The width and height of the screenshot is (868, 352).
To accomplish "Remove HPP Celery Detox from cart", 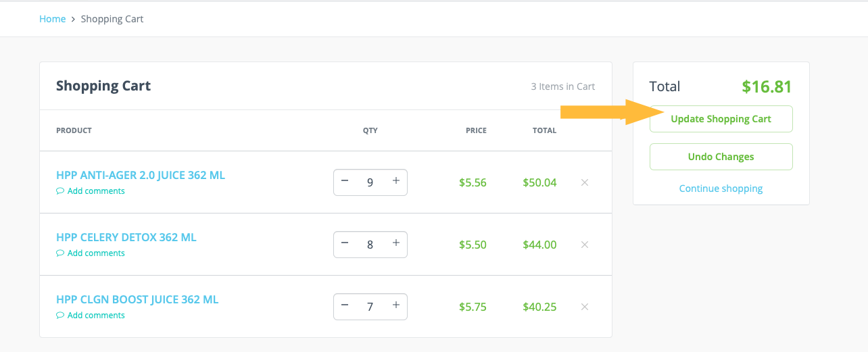I will coord(585,245).
